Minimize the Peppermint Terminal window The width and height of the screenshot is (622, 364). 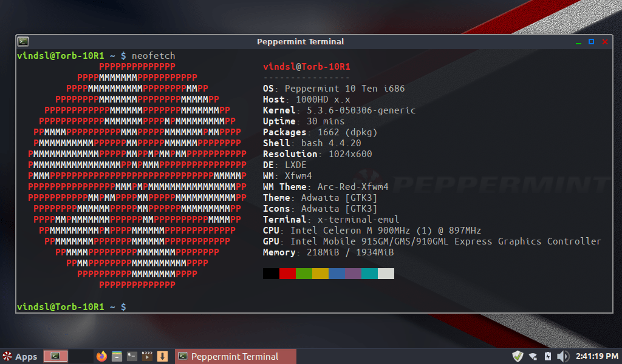[x=578, y=42]
